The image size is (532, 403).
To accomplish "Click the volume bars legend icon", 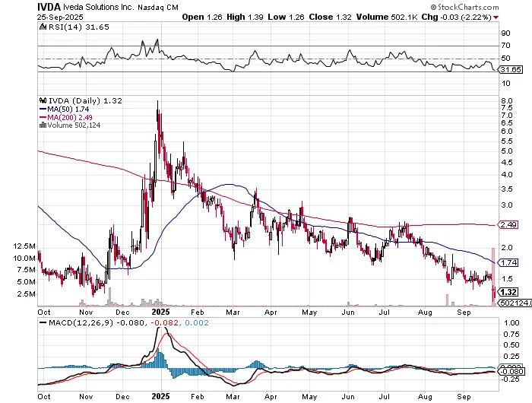I will (43, 125).
